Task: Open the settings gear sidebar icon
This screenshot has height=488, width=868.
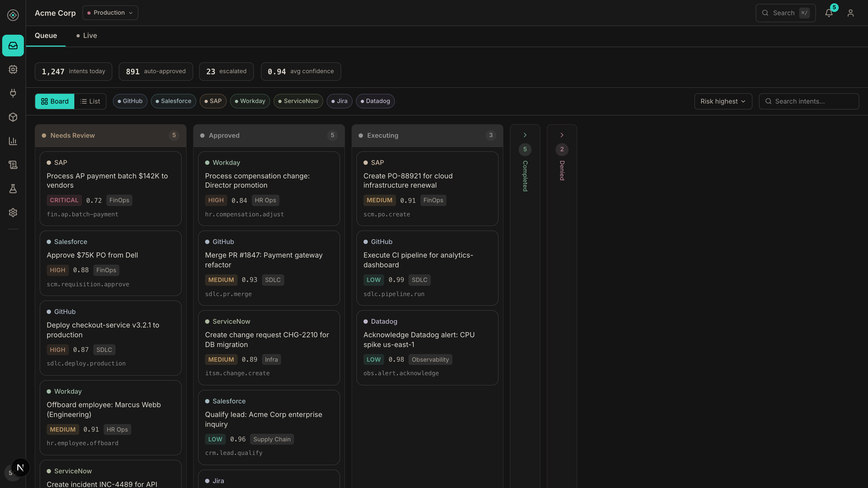Action: tap(13, 213)
